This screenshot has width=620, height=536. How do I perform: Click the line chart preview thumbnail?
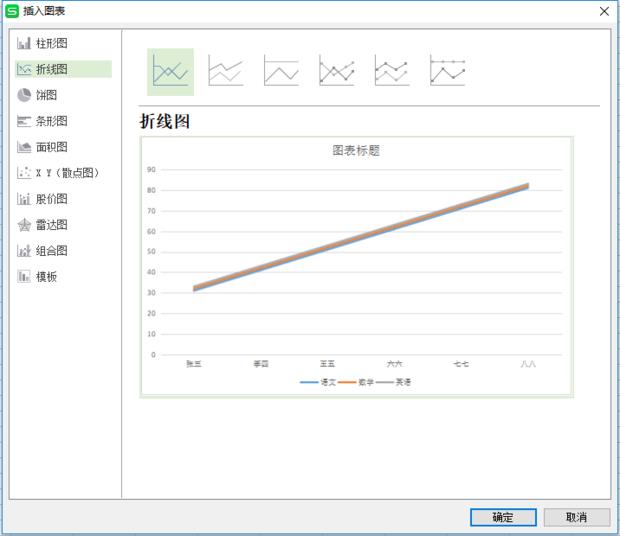[356, 267]
